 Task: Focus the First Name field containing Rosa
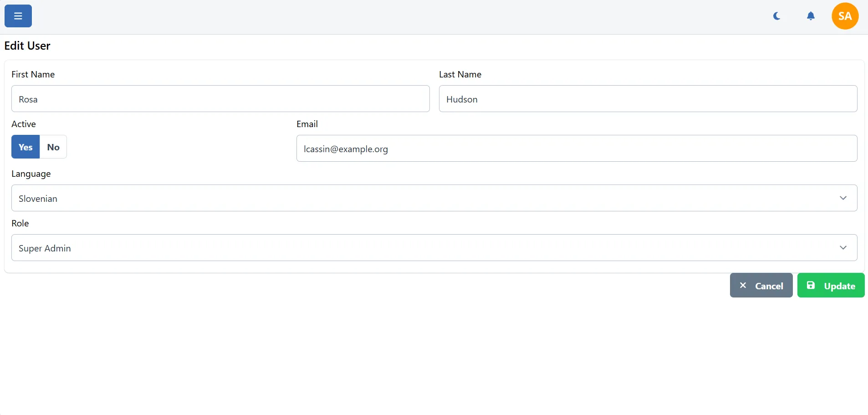220,99
